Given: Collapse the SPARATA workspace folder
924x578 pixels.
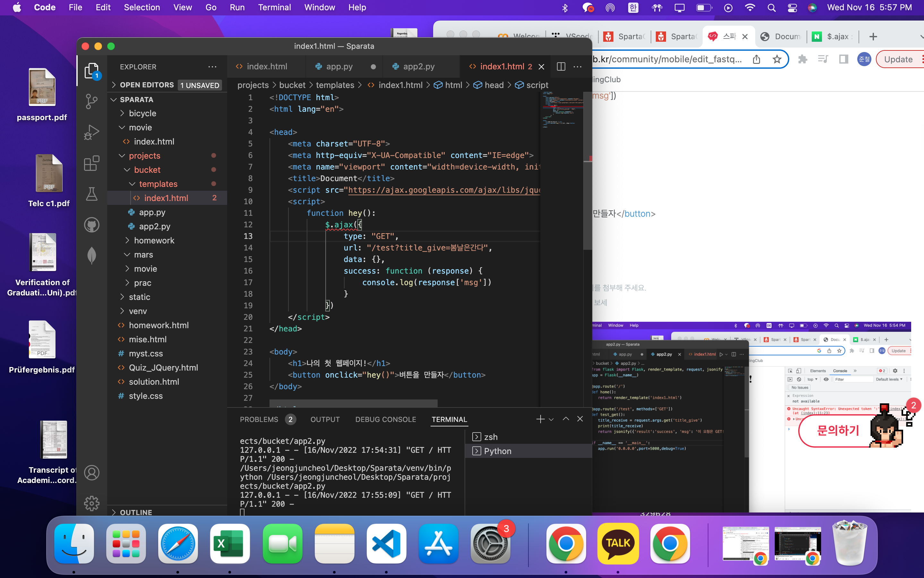Looking at the screenshot, I should coord(167,100).
